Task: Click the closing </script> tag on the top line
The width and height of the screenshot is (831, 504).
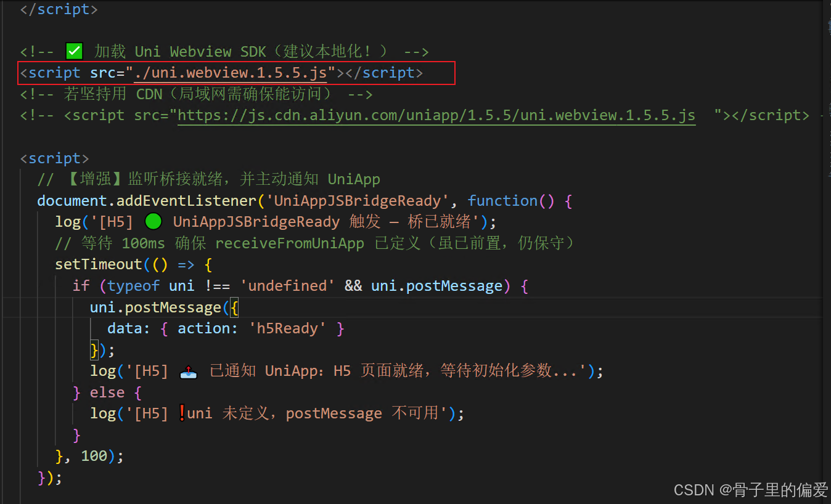Action: point(59,9)
